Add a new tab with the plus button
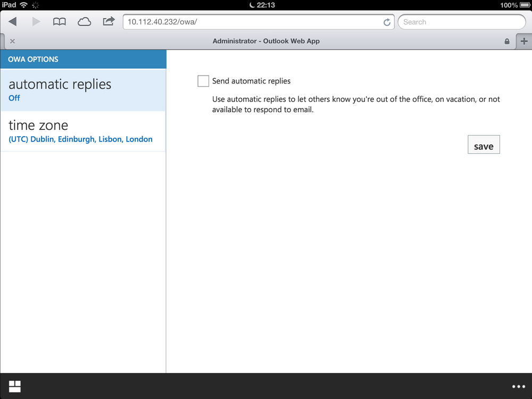Viewport: 532px width, 399px height. point(524,41)
